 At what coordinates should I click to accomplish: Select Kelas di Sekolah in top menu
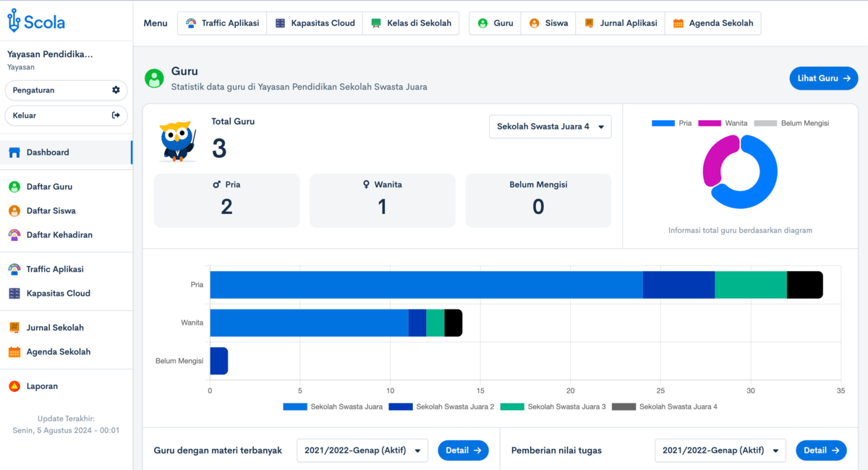tap(411, 23)
